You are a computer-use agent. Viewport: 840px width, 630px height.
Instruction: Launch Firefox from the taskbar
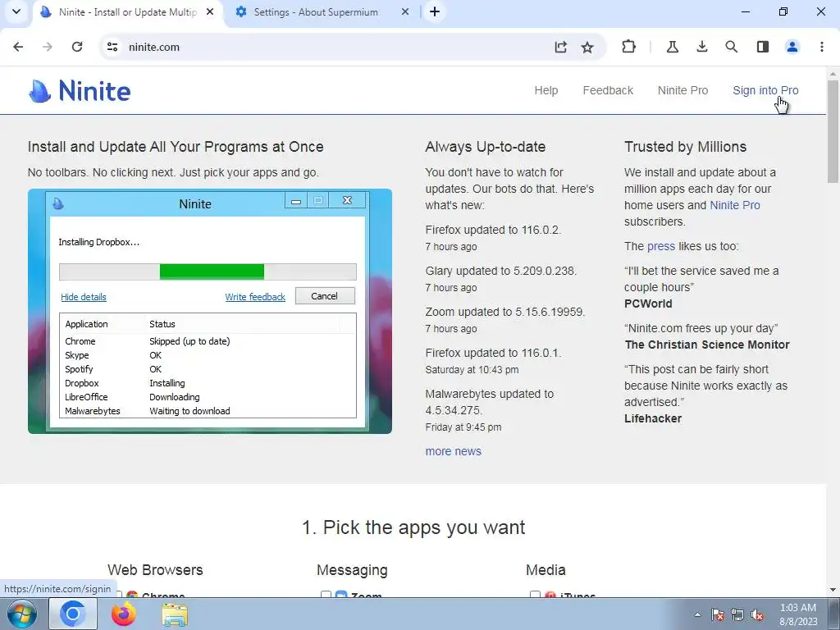(x=123, y=614)
